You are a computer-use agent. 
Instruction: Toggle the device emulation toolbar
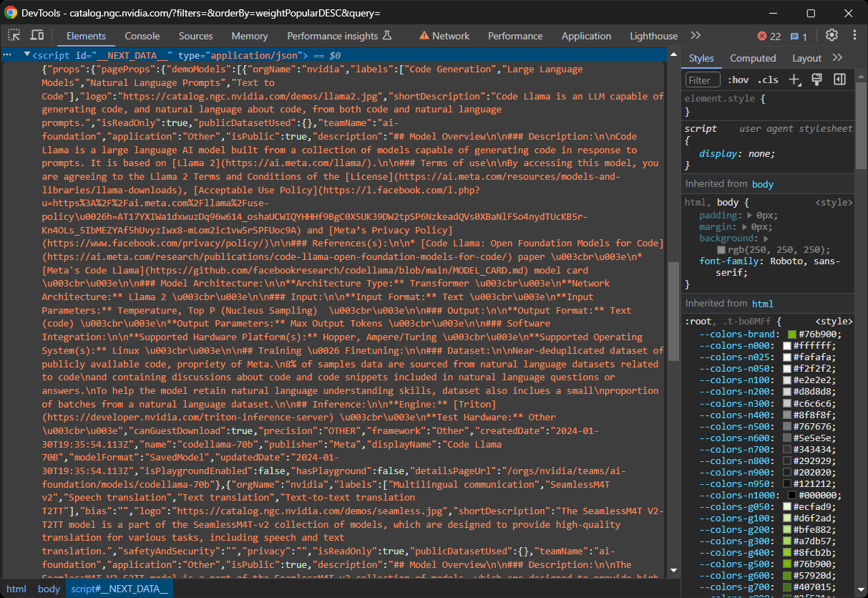(36, 34)
